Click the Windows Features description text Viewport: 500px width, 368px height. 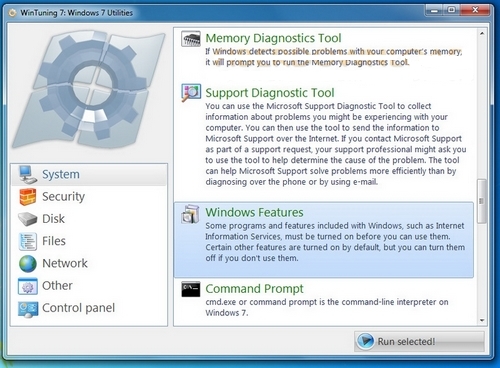pos(335,242)
